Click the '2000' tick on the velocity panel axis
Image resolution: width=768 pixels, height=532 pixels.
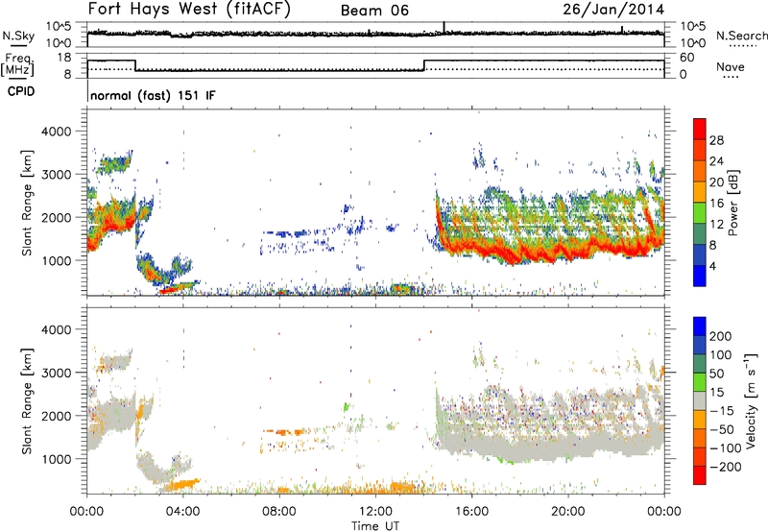tap(56, 416)
